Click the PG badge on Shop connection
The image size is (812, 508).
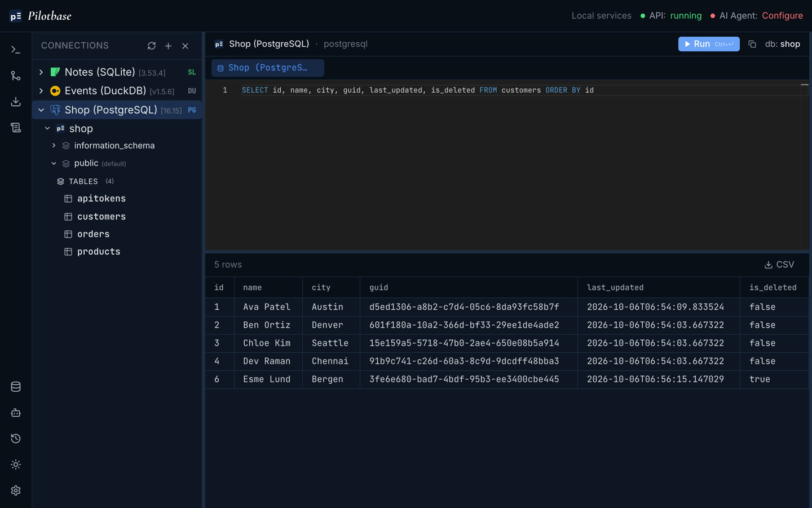tap(192, 110)
